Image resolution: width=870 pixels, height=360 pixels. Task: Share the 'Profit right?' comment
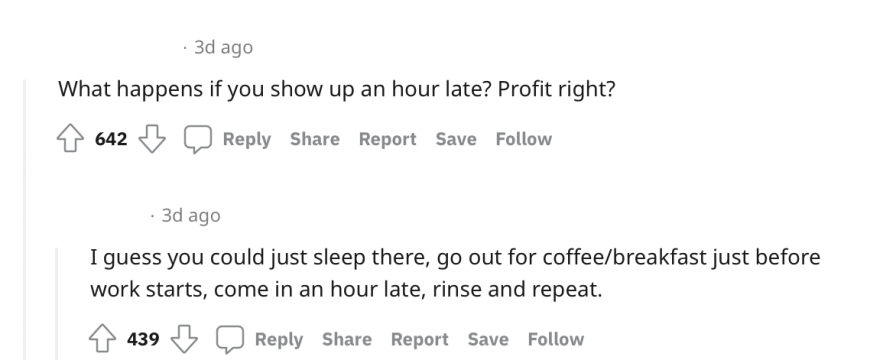pyautogui.click(x=315, y=139)
